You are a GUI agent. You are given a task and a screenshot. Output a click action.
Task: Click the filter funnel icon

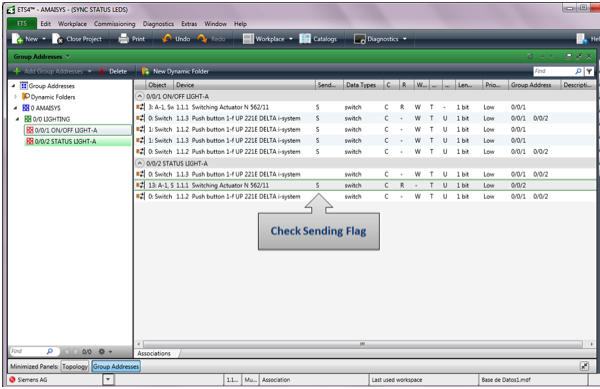589,71
